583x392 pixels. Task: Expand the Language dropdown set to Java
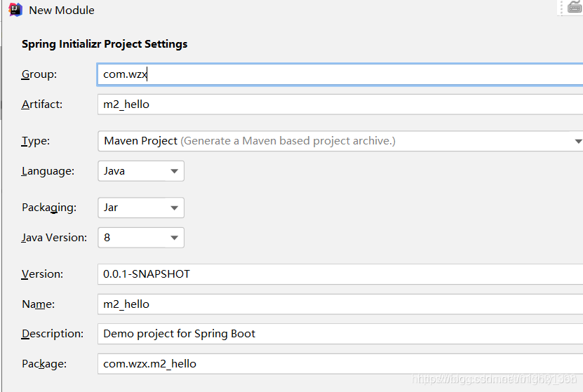point(141,171)
